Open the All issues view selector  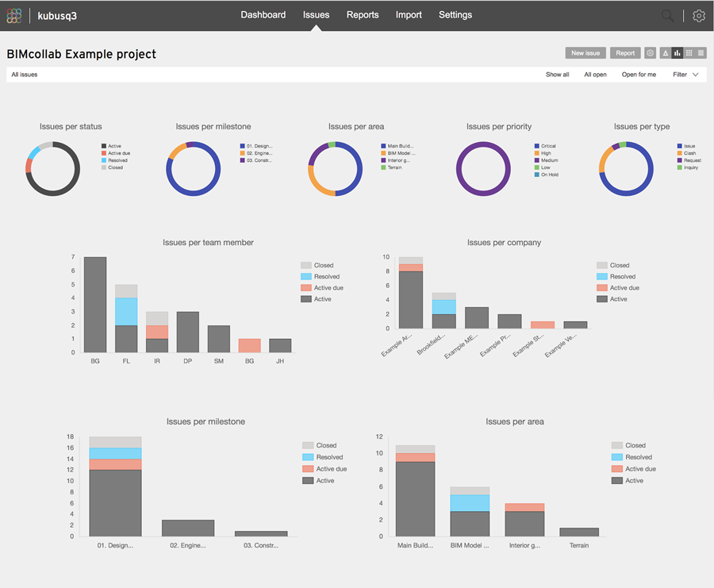[x=24, y=74]
